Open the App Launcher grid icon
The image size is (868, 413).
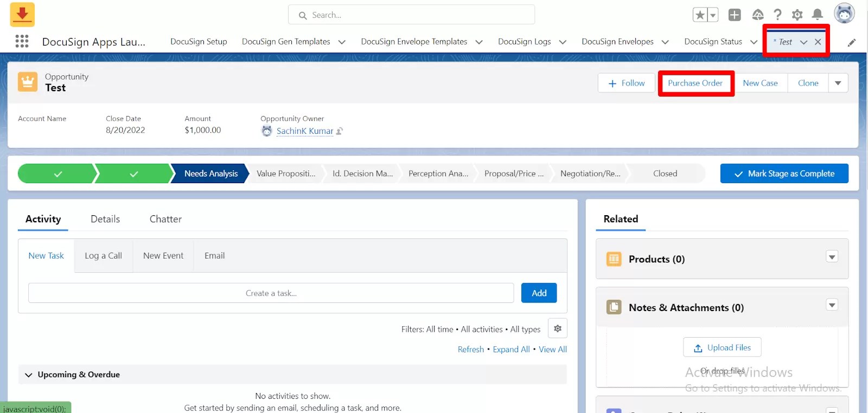[22, 41]
